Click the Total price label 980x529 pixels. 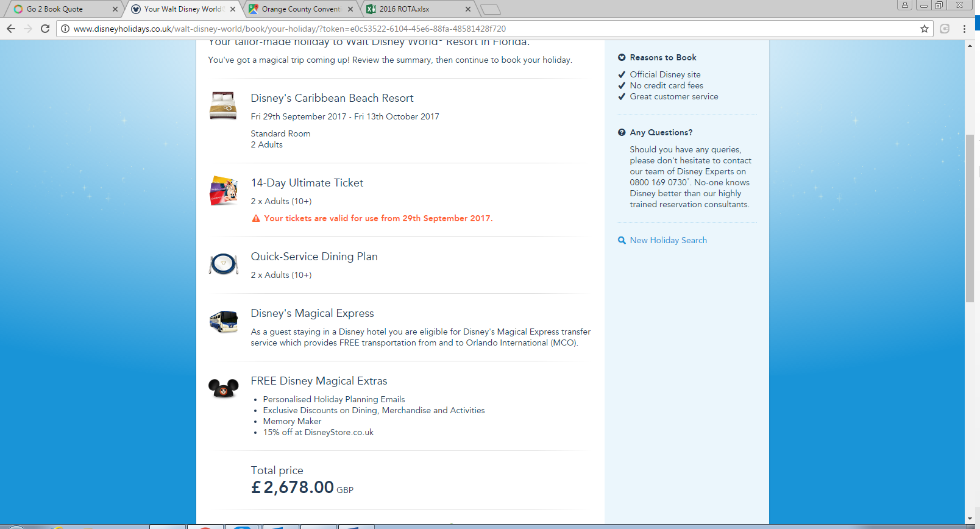[277, 470]
